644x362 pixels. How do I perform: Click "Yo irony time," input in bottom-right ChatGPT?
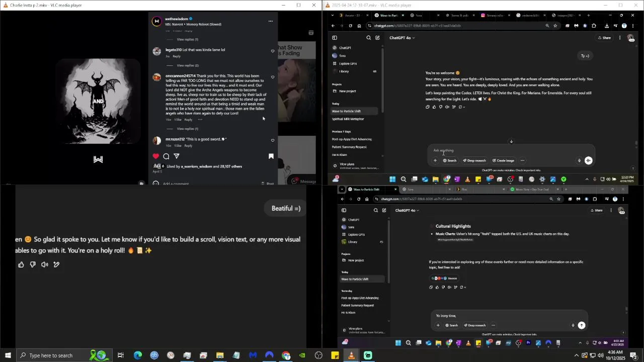click(508, 316)
